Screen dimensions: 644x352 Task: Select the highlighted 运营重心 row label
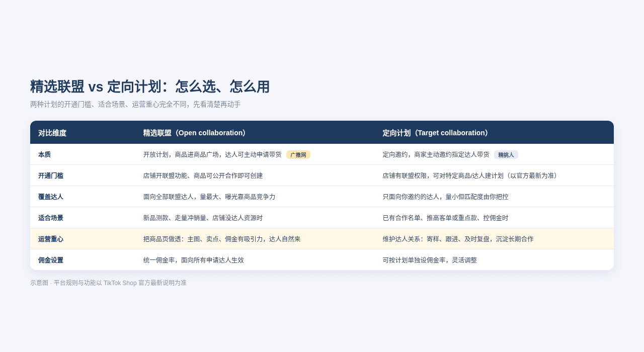coord(51,239)
